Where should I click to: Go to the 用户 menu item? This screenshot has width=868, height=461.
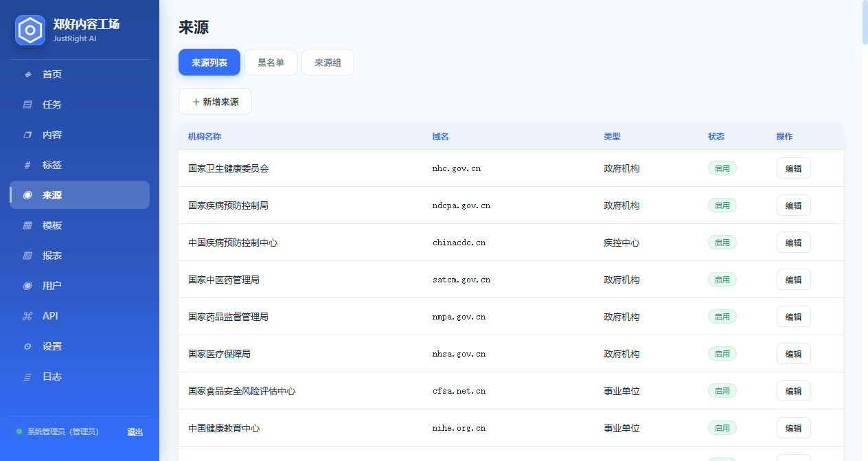point(80,286)
